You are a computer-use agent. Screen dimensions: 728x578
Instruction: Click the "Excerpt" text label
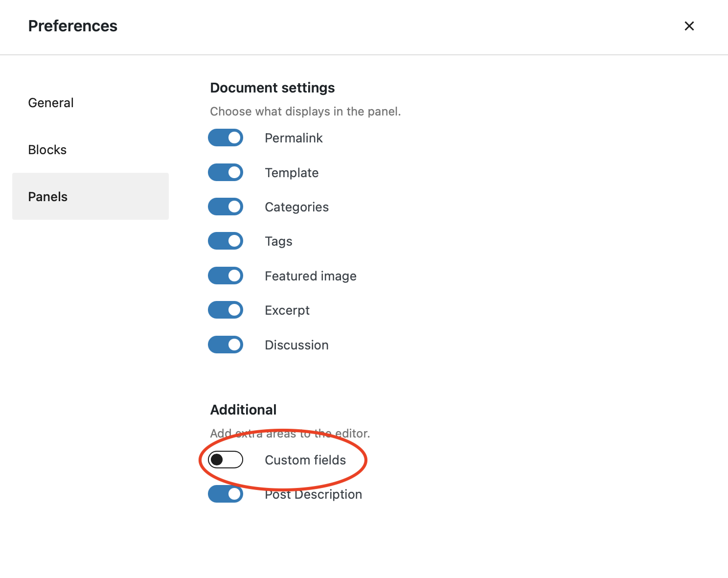click(287, 310)
